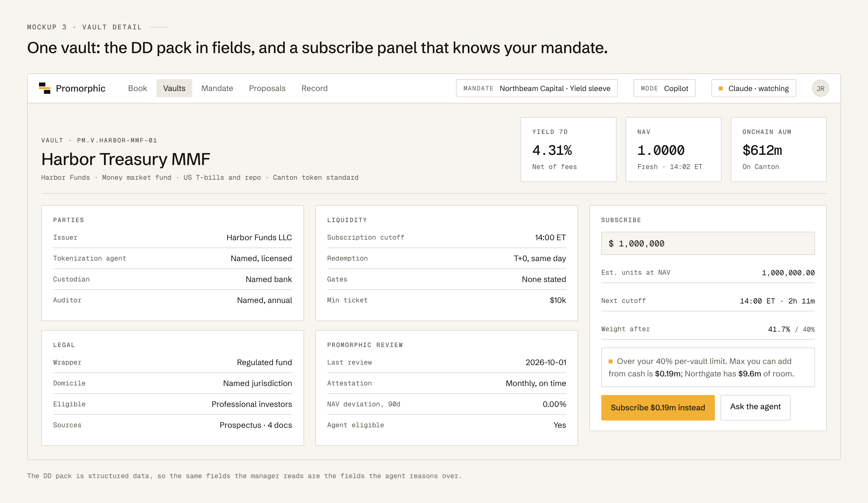
Task: Click the orange warning marker in limit notice
Action: point(610,361)
